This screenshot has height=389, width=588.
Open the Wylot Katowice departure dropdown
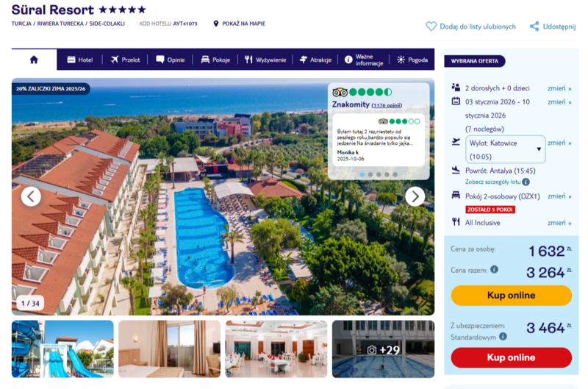(506, 149)
